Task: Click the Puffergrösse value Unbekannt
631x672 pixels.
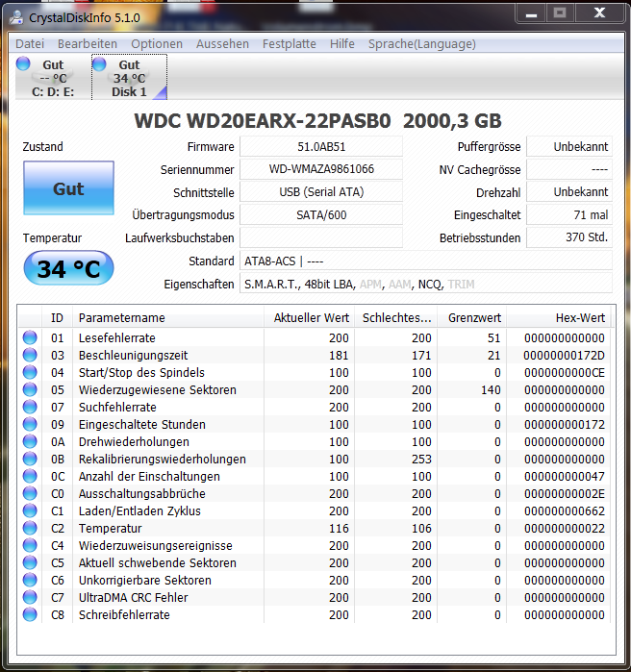Action: click(x=569, y=146)
